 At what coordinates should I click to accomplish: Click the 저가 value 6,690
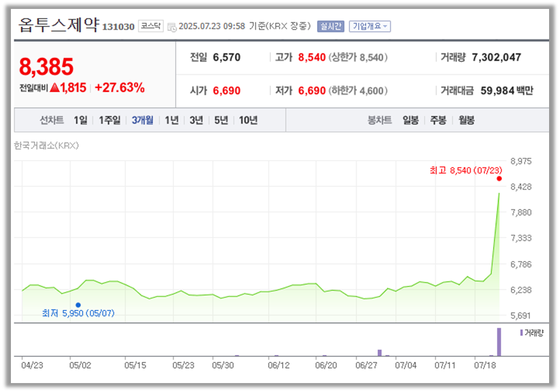pos(312,91)
